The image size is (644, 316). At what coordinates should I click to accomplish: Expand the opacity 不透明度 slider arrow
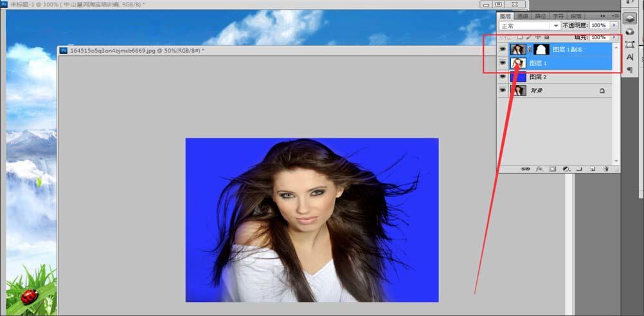coord(613,25)
